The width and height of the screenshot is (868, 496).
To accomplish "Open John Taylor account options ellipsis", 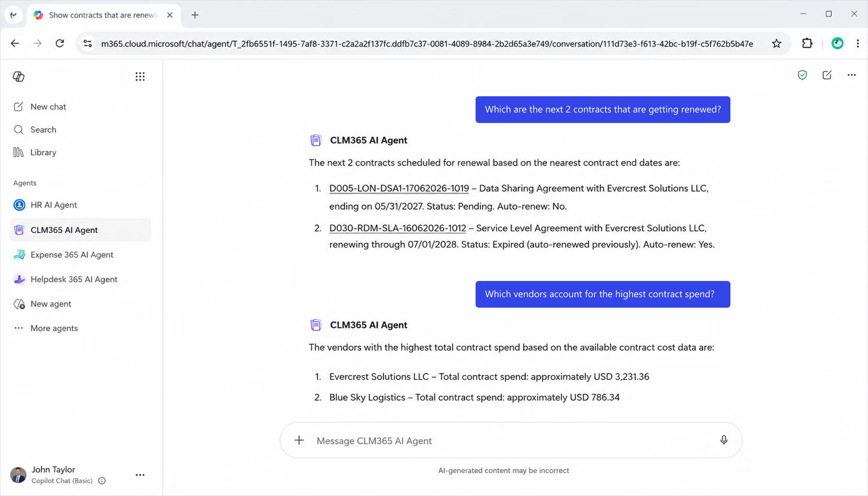I will click(140, 475).
